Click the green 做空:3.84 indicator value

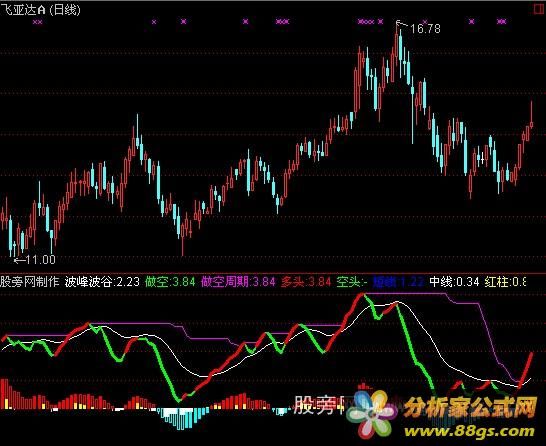coord(170,282)
